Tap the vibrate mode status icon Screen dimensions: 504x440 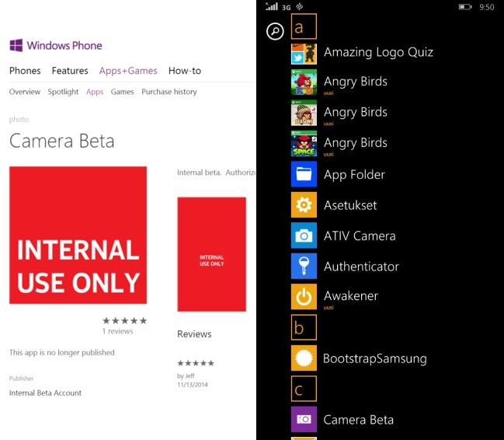pyautogui.click(x=299, y=6)
